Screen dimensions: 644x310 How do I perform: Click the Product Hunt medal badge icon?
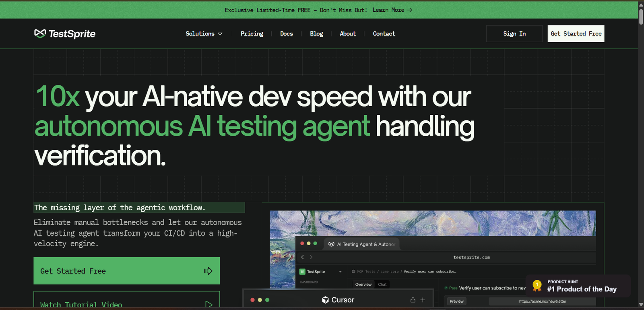(537, 286)
